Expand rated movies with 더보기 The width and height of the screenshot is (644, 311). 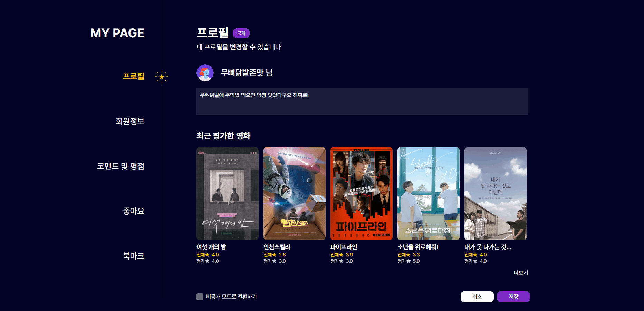[521, 273]
